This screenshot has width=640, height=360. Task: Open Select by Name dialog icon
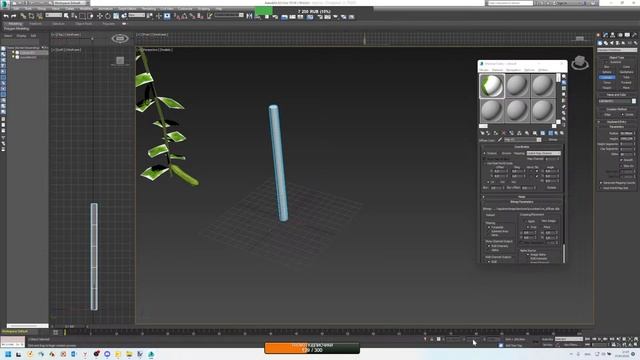(74, 16)
